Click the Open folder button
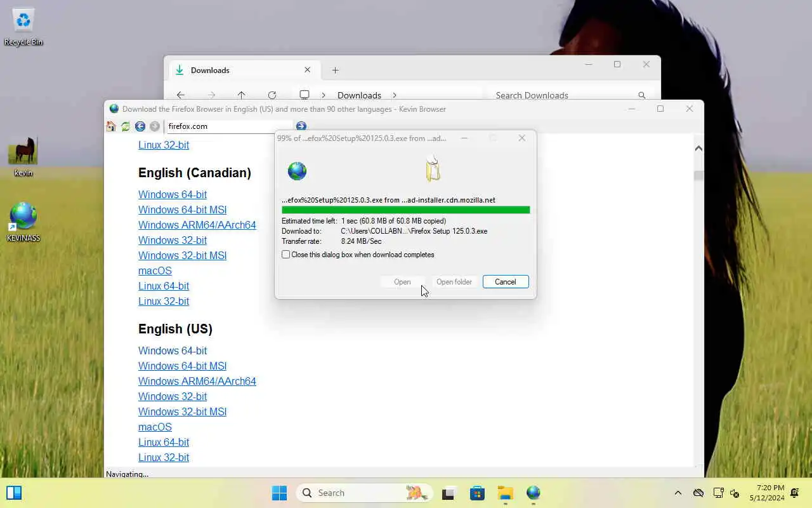The image size is (812, 508). click(454, 282)
